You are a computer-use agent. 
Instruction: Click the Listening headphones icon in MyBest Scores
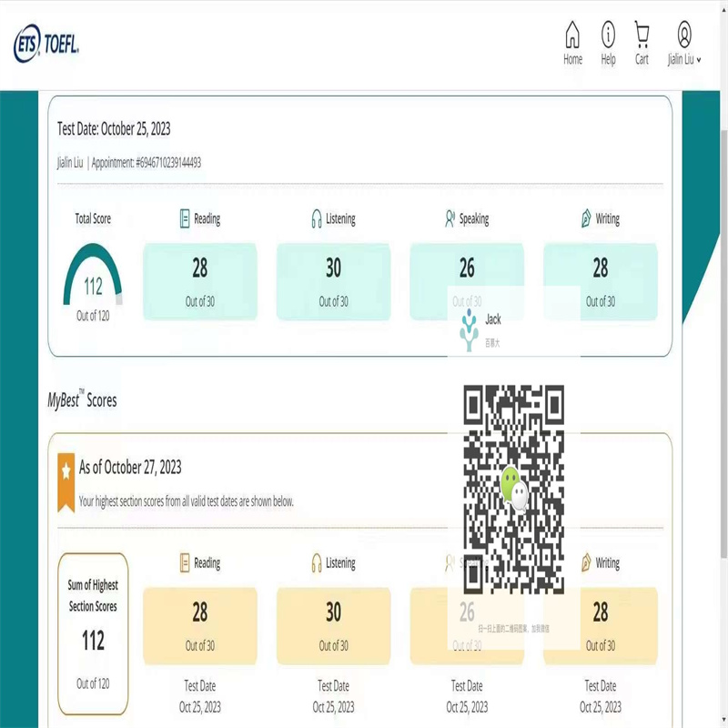coord(317,562)
